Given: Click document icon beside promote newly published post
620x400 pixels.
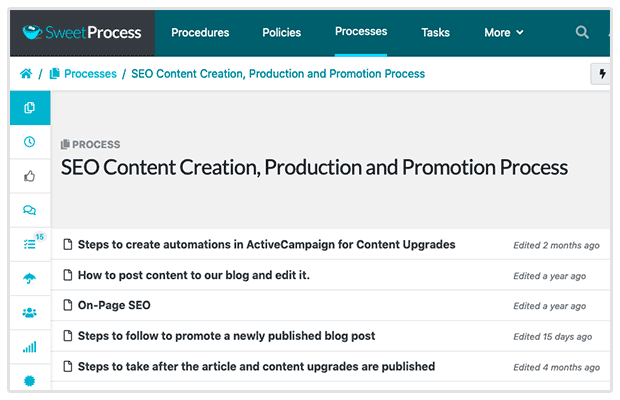Looking at the screenshot, I should coord(68,336).
